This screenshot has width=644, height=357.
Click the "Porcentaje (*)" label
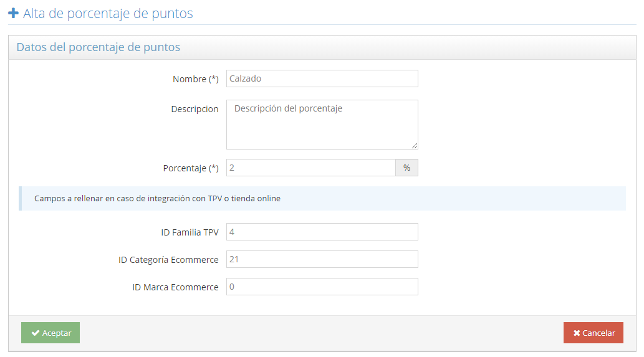(191, 168)
